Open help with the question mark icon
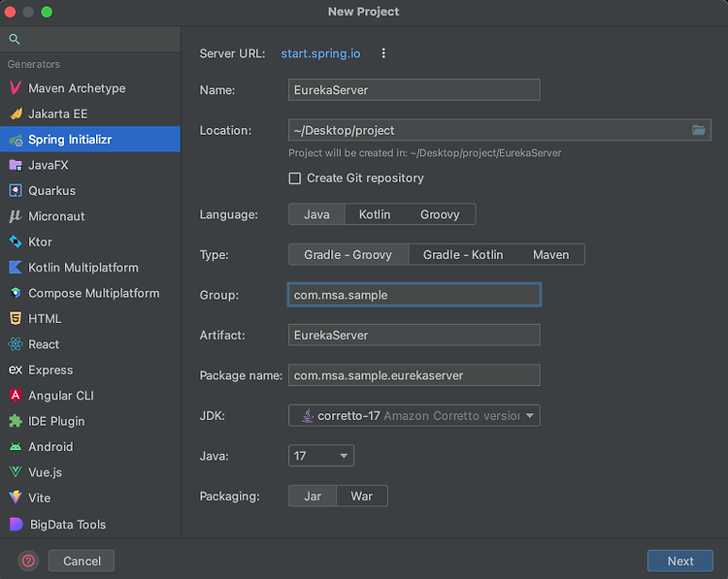 (28, 561)
